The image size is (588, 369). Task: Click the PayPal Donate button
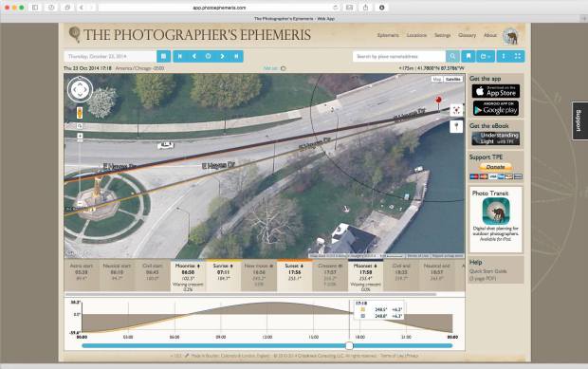495,167
